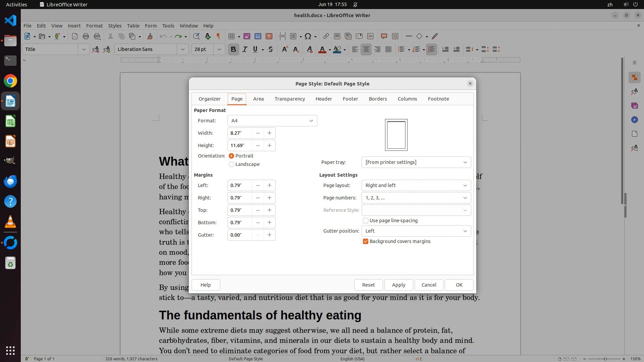This screenshot has width=644, height=362.
Task: Open the paper Format dropdown showing A4
Action: point(272,121)
